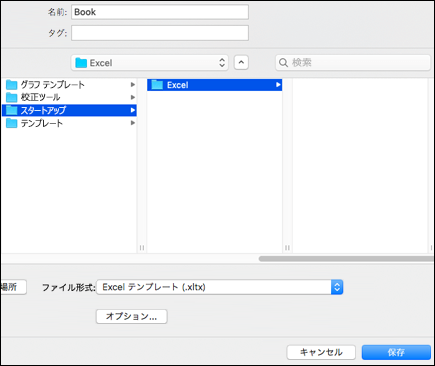
Task: Click folder icon in the location popup
Action: [81, 63]
